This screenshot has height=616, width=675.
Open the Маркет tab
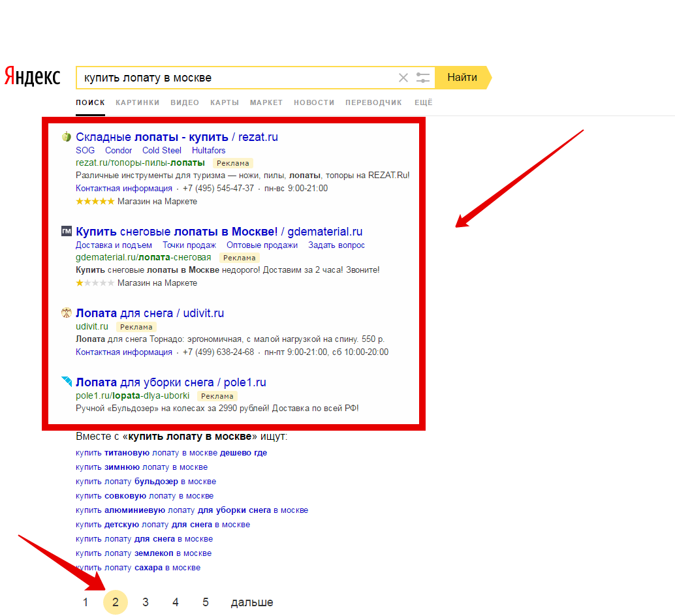[x=266, y=102]
